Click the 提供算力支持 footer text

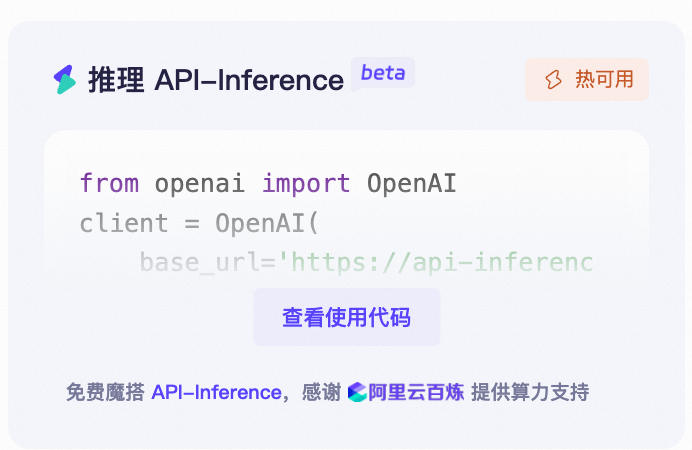pyautogui.click(x=530, y=392)
